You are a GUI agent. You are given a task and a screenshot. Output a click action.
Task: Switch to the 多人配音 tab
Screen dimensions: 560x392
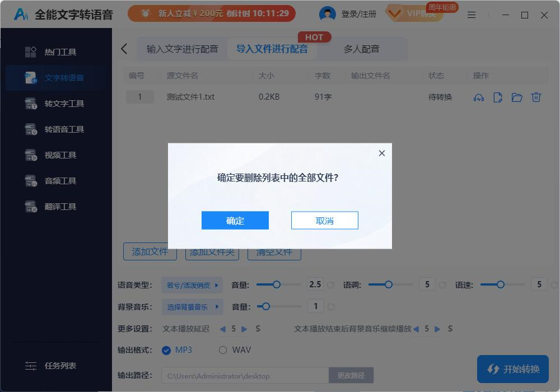[362, 49]
